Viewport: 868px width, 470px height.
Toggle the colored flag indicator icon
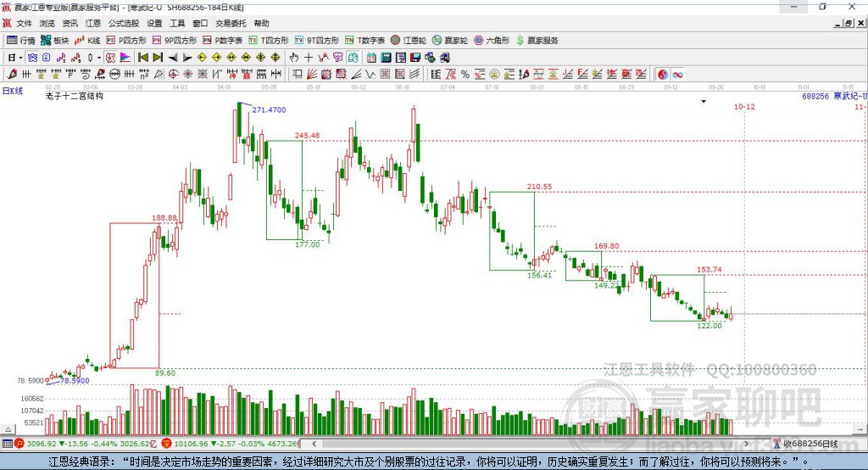125,58
